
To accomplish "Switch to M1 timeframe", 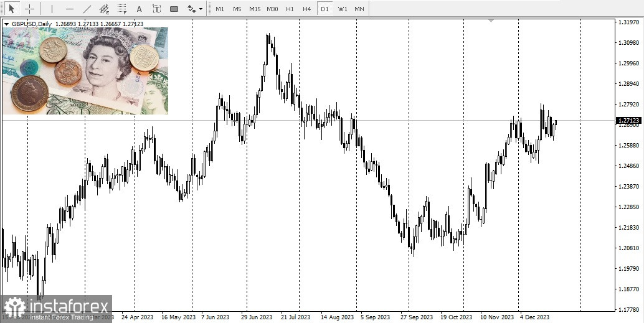I will point(220,9).
